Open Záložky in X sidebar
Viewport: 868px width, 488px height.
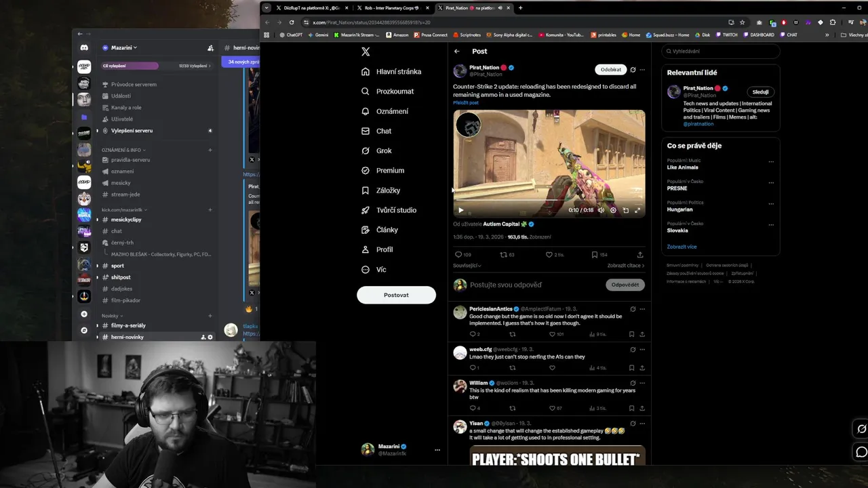[x=380, y=190]
